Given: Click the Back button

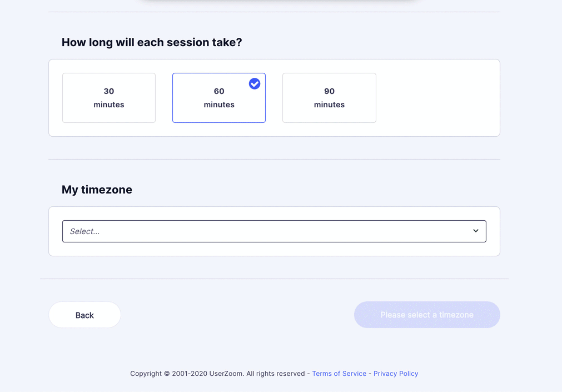Looking at the screenshot, I should [x=84, y=315].
